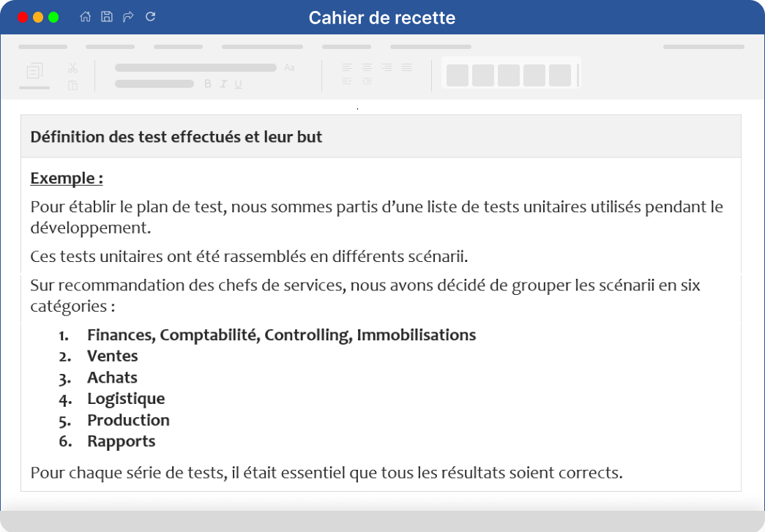This screenshot has width=765, height=532.
Task: Click the Aa change case icon
Action: (289, 67)
